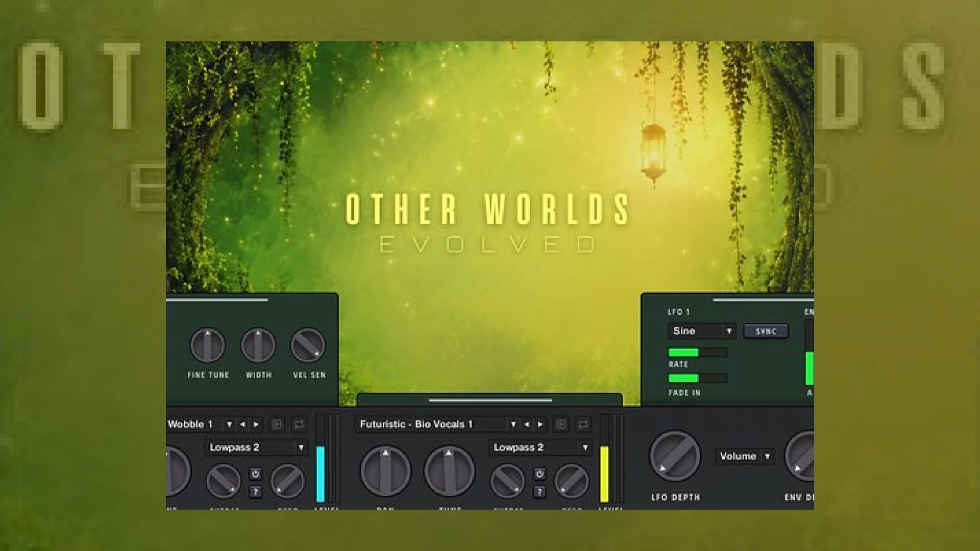
Task: Click the EVOLVED subtitle text
Action: click(488, 245)
